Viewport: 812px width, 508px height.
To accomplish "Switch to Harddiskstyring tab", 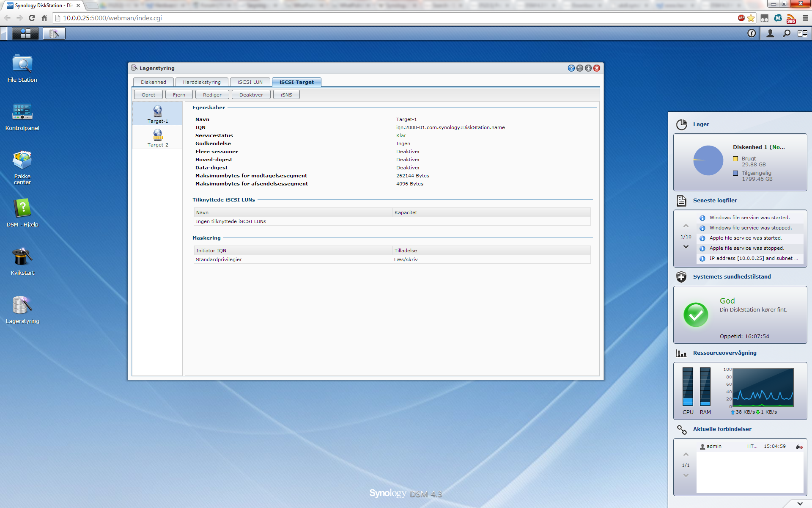I will coord(202,82).
